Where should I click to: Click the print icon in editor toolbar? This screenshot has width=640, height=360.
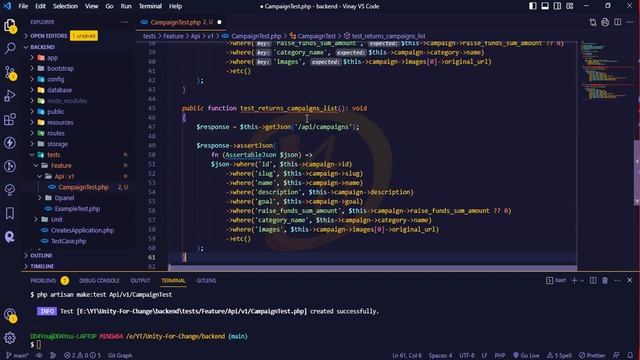(x=605, y=22)
